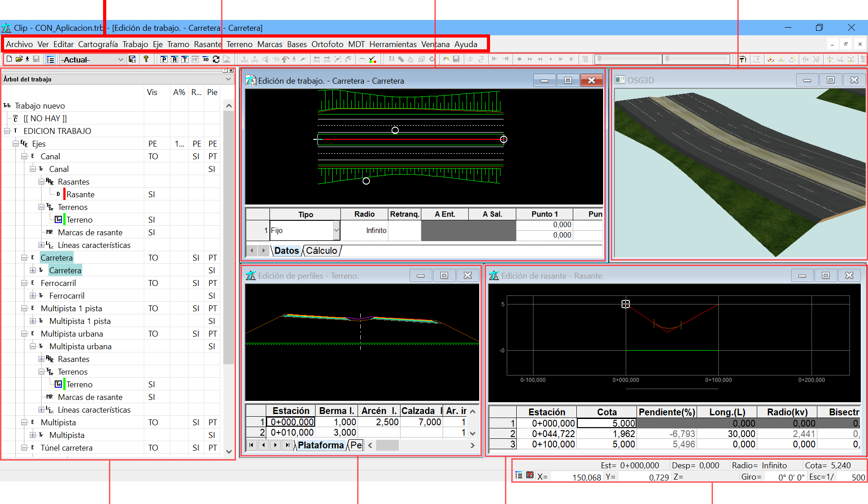868x504 pixels.
Task: Switch to the Cálculo tab
Action: pyautogui.click(x=321, y=251)
